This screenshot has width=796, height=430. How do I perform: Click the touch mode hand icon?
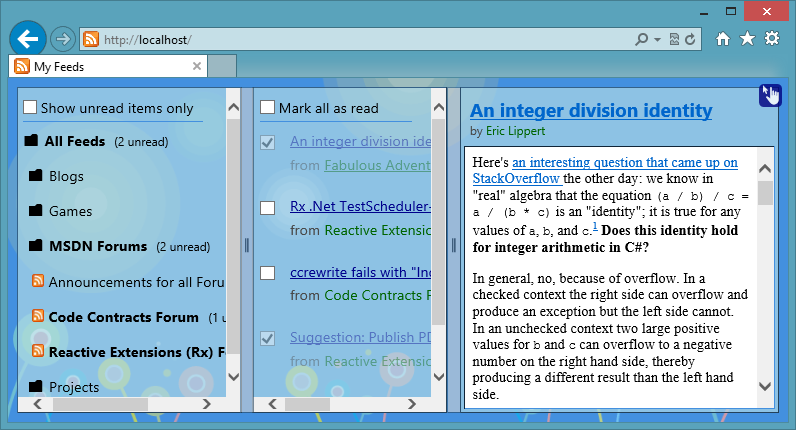770,95
